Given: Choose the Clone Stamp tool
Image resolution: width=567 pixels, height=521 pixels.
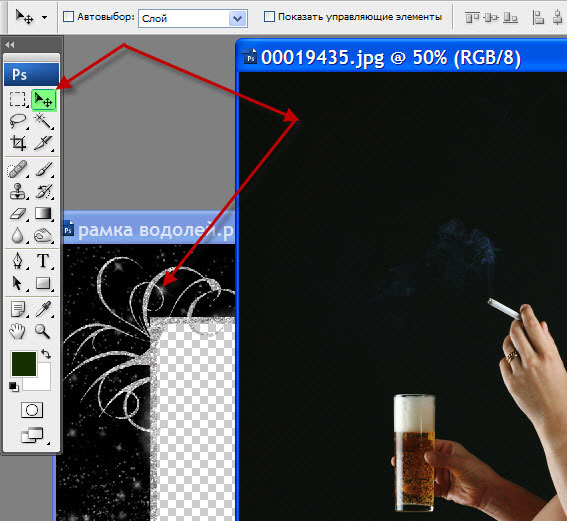Looking at the screenshot, I should pos(18,191).
